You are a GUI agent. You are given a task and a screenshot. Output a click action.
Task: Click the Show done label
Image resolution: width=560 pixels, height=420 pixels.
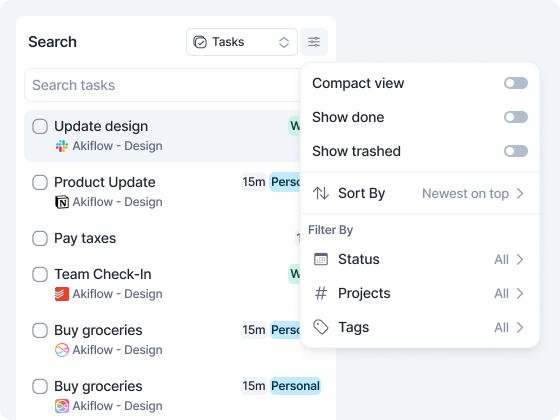348,117
